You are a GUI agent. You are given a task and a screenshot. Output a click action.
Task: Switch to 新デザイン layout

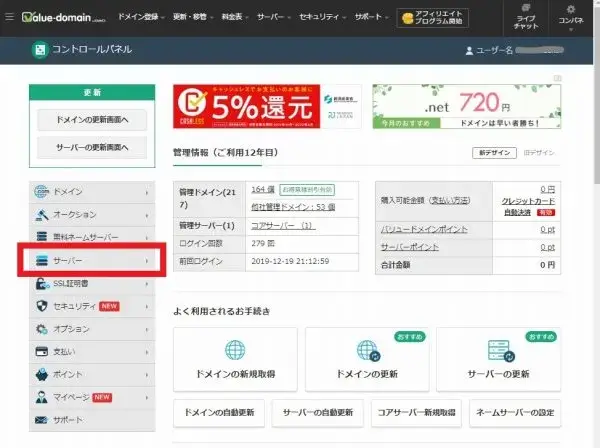[x=494, y=153]
